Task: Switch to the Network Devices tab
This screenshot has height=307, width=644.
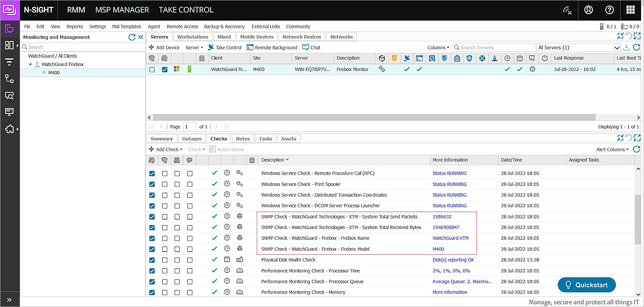Action: [x=302, y=37]
